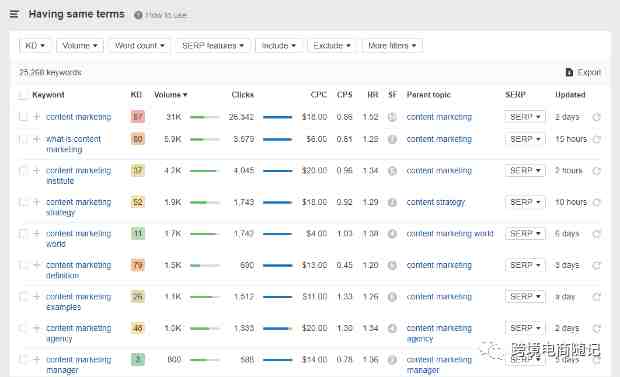Viewport: 620px width, 377px height.
Task: Select all keywords with header checkbox
Action: tap(23, 95)
